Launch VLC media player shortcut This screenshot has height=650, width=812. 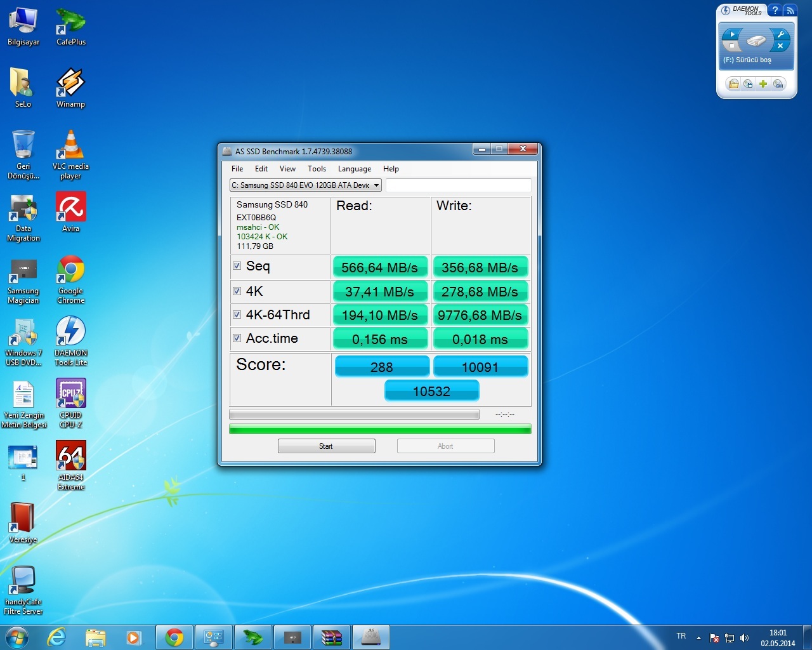pyautogui.click(x=70, y=155)
